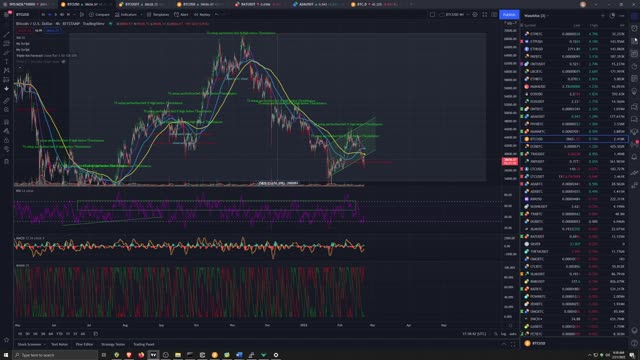Create a new Alert
Screen dimensions: 640x360
tap(181, 15)
